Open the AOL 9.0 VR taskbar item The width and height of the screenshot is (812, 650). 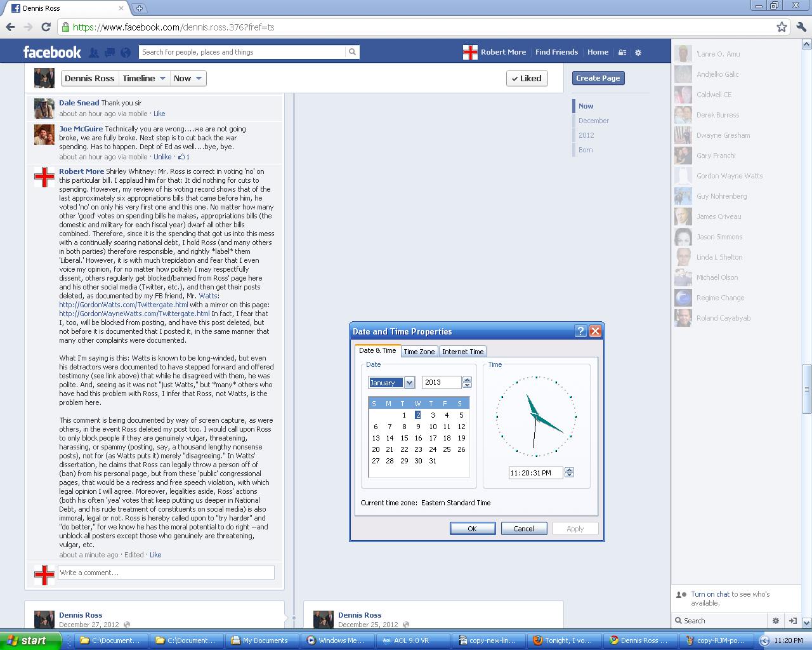[x=412, y=640]
